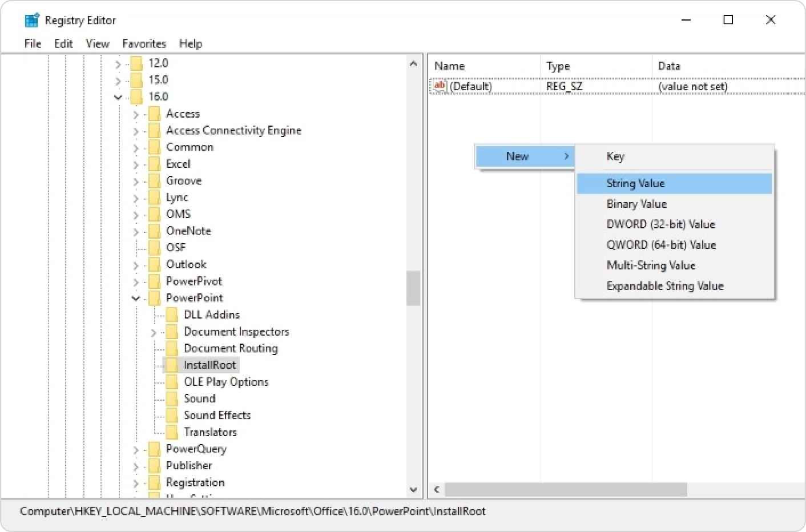806x532 pixels.
Task: Click the PowerQuery folder icon
Action: (x=154, y=449)
